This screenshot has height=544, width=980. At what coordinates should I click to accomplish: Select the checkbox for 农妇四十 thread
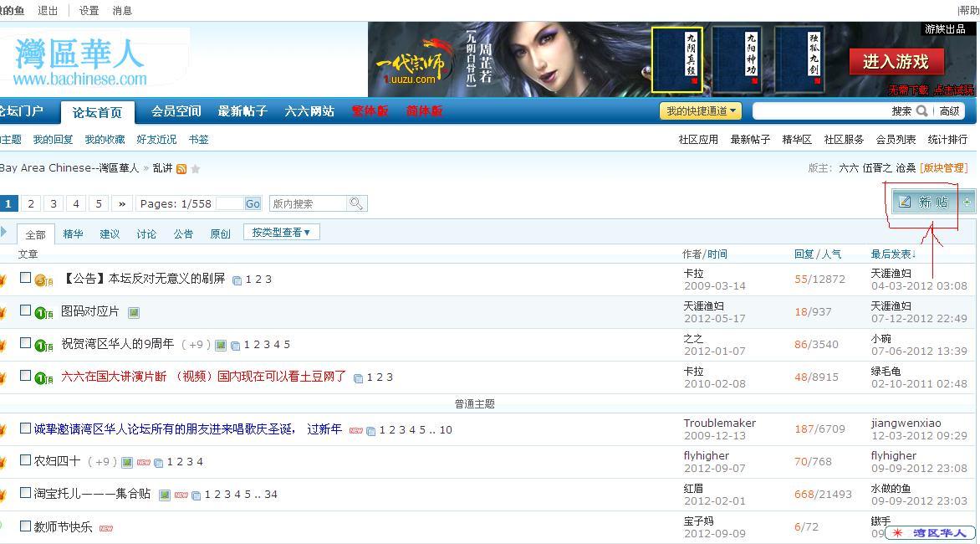(25, 461)
